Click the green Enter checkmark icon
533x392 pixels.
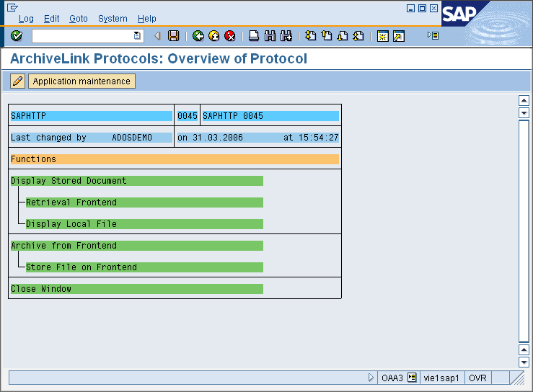pyautogui.click(x=17, y=36)
